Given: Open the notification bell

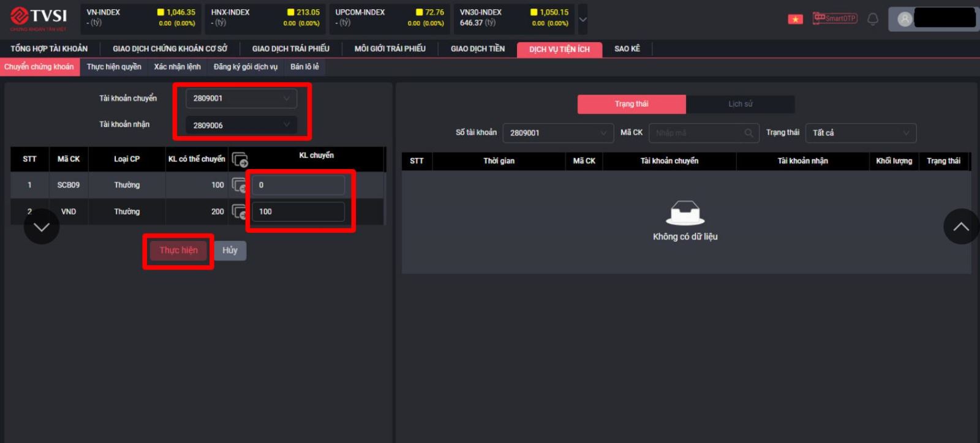Looking at the screenshot, I should click(x=873, y=19).
